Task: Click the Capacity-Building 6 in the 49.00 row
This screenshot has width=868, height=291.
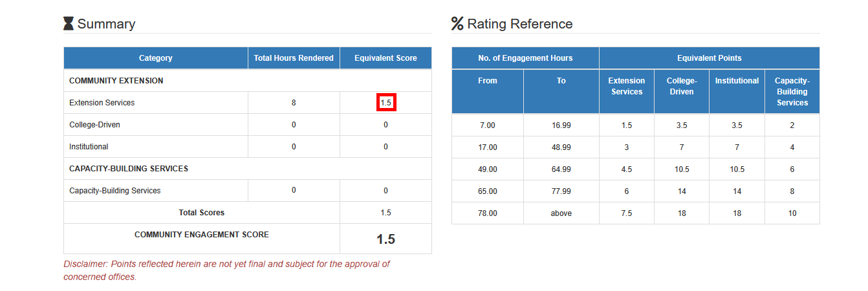Action: (792, 169)
